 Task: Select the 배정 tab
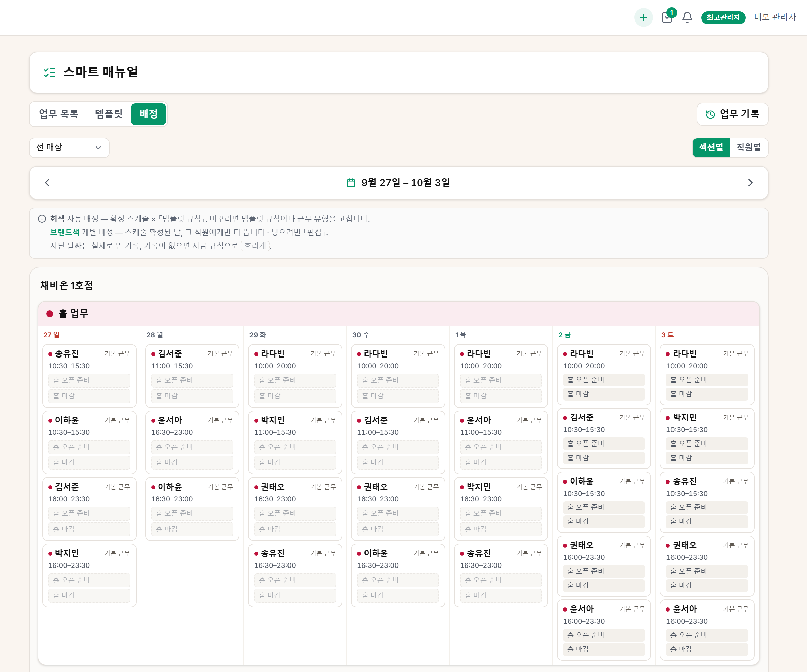pos(149,114)
